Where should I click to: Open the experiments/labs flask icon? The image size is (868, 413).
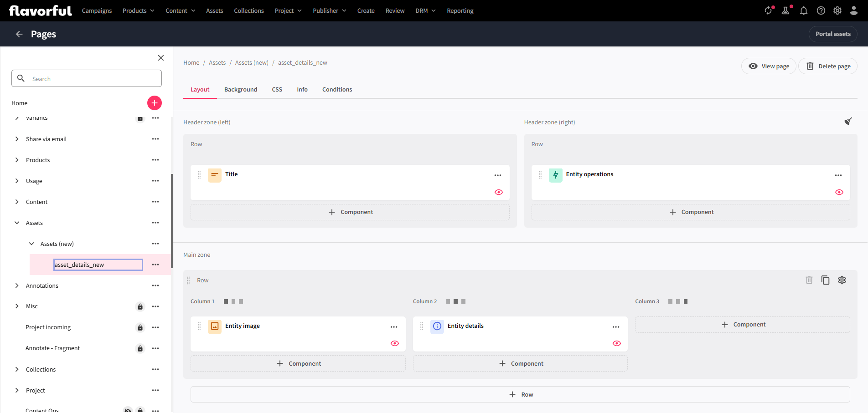pyautogui.click(x=785, y=10)
